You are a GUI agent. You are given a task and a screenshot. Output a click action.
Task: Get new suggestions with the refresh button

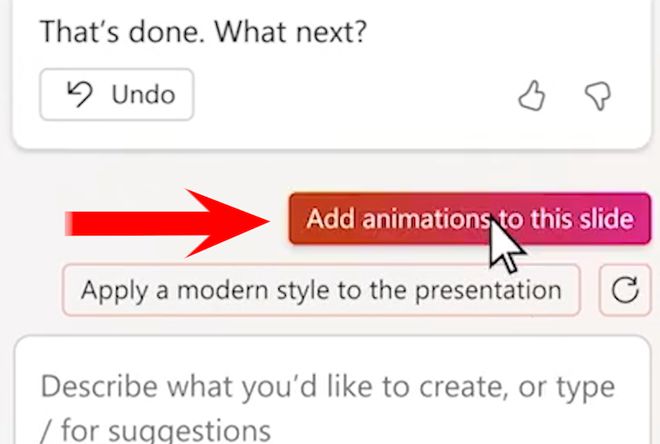pos(625,291)
